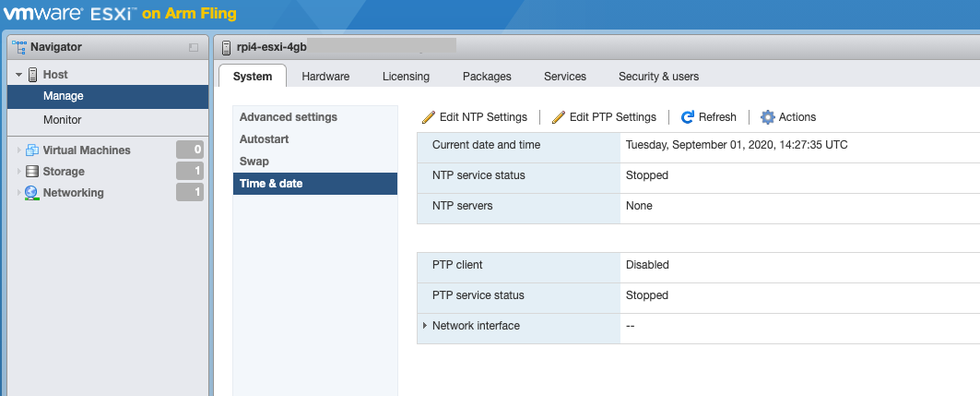Click the PTP service status value Stopped
The image size is (980, 396).
pos(647,294)
